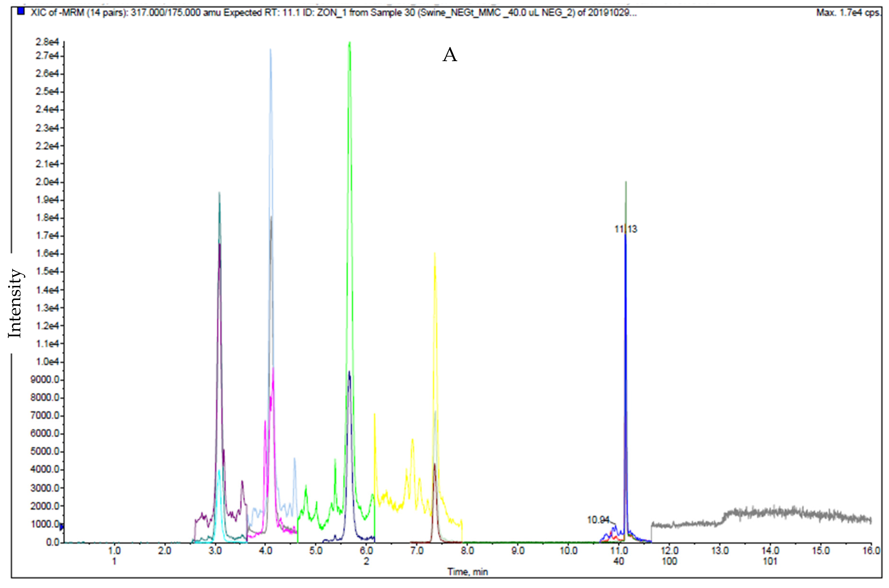Click the blue arrow marker on y-axis
Viewport: 889px width, 588px height.
pos(62,526)
